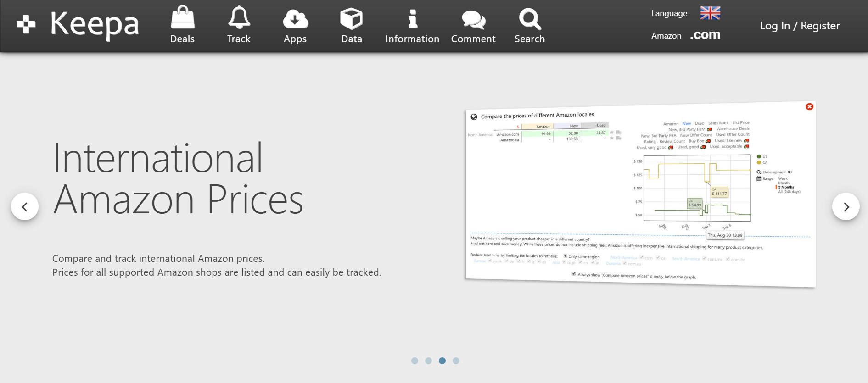This screenshot has height=383, width=868.
Task: Change language via the UK flag
Action: click(710, 13)
